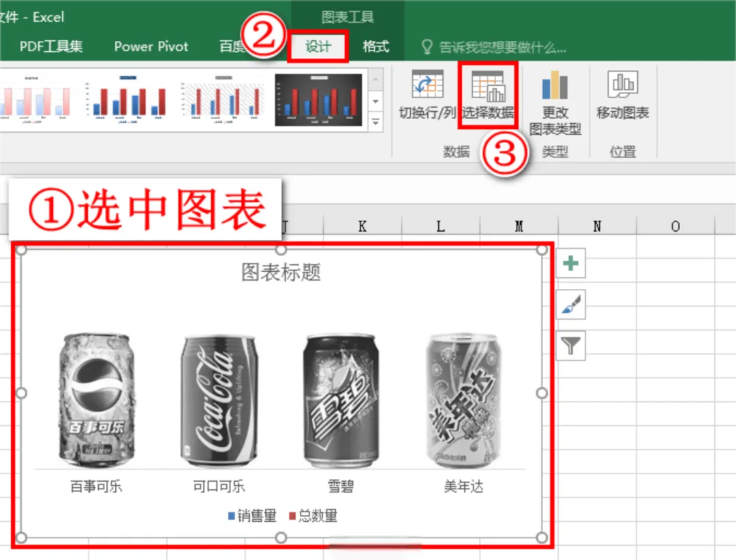Click the 图表工具 contextual tab header

point(348,17)
